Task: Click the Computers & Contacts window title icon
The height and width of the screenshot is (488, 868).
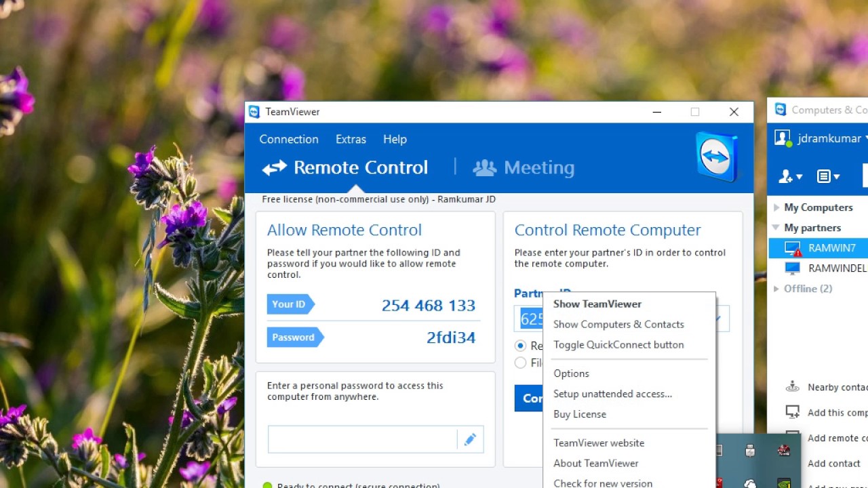Action: tap(781, 110)
